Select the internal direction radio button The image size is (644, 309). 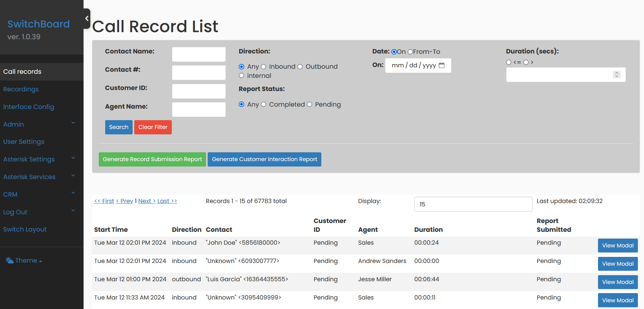[241, 76]
